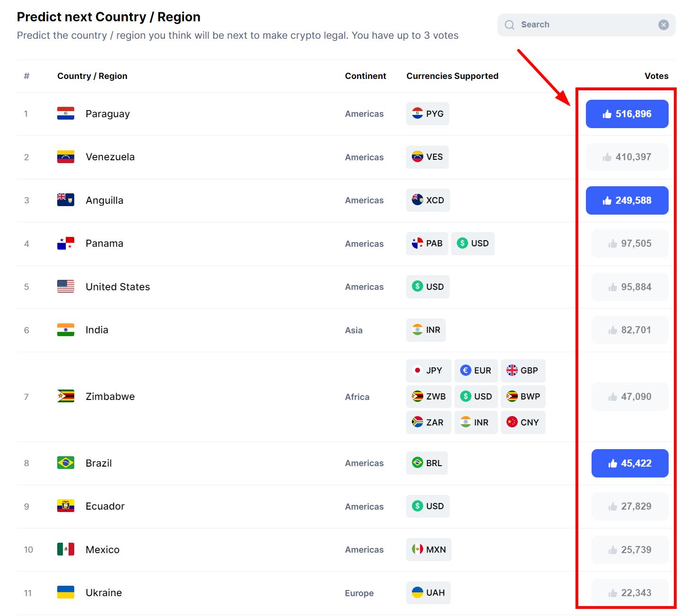
Task: Remove vote from Paraguay 516,896 button
Action: (x=627, y=114)
